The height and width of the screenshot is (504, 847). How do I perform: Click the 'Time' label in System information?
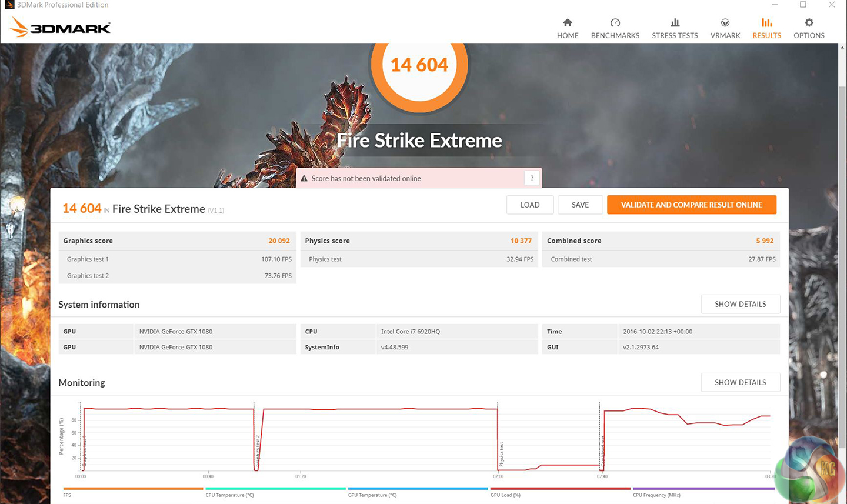tap(554, 331)
